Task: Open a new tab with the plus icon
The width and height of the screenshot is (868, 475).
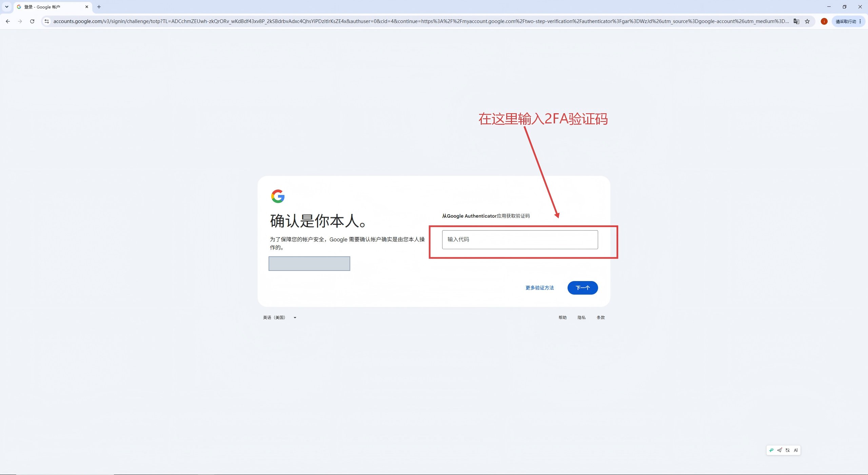Action: pyautogui.click(x=99, y=7)
